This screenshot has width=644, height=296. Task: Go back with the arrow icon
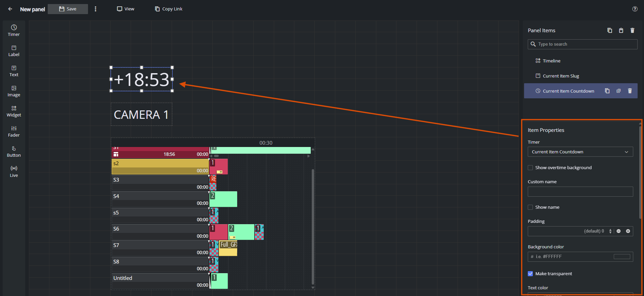coord(10,9)
